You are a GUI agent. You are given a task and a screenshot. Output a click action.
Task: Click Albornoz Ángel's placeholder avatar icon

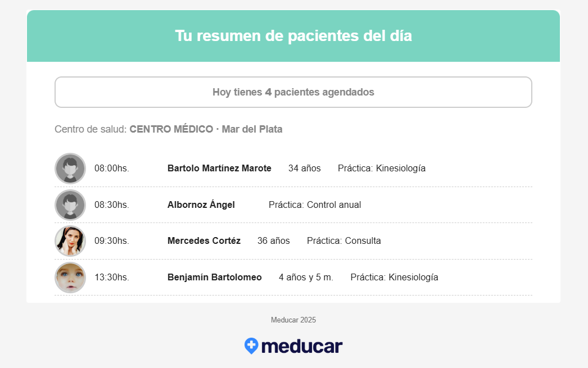tap(70, 205)
